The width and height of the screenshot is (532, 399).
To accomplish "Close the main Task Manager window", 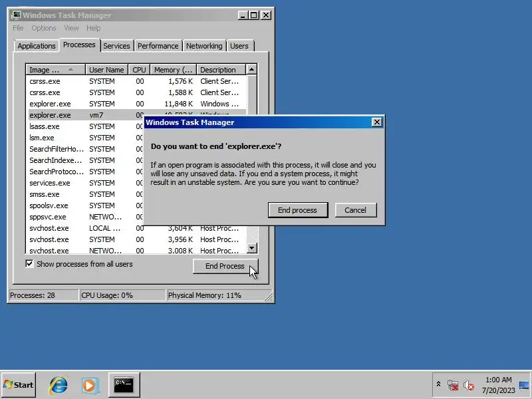I will pos(266,15).
